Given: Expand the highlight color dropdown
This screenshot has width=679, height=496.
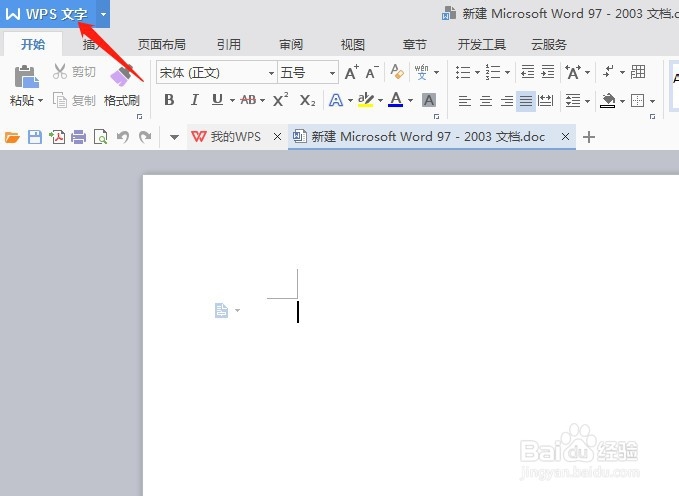Looking at the screenshot, I should 380,100.
